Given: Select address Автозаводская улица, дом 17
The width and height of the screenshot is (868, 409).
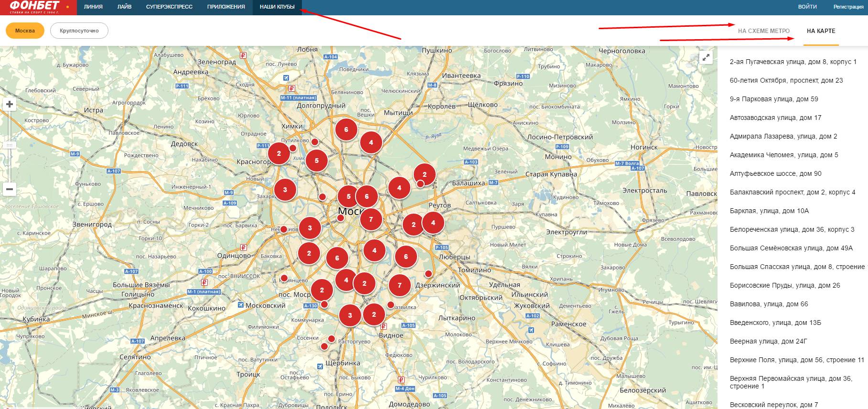Looking at the screenshot, I should pyautogui.click(x=776, y=118).
